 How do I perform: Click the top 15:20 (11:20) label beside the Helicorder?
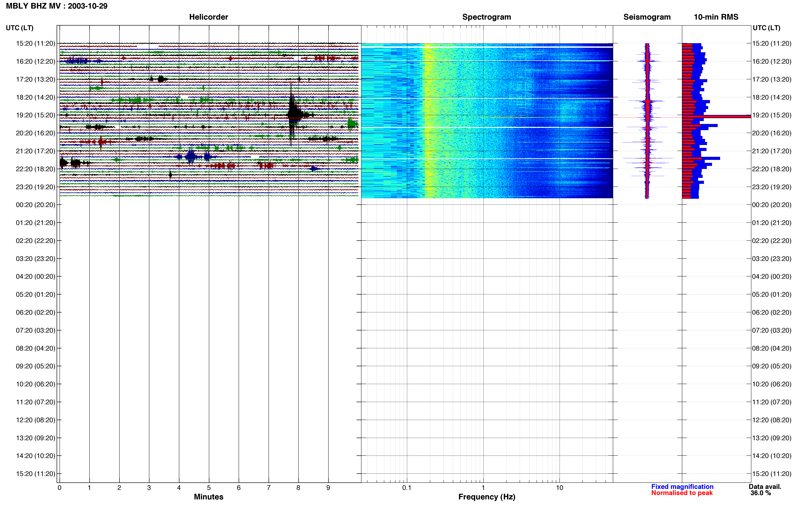(x=36, y=43)
